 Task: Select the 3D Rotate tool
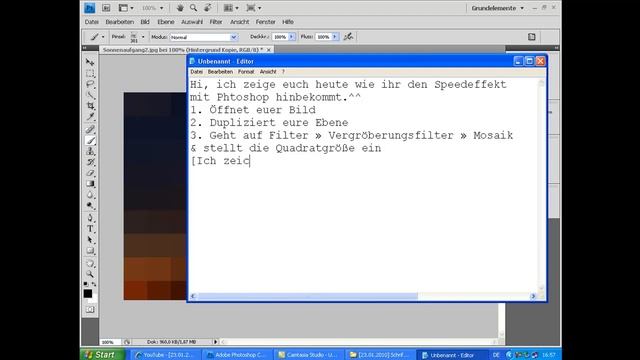(90, 263)
